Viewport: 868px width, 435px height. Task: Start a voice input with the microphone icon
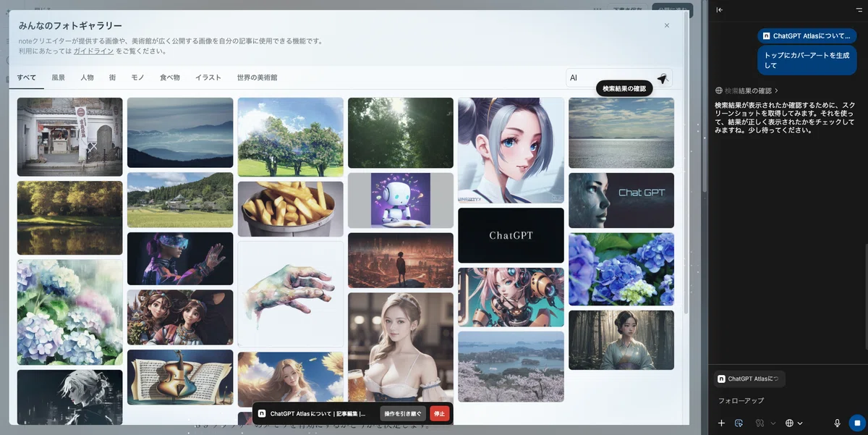(837, 423)
